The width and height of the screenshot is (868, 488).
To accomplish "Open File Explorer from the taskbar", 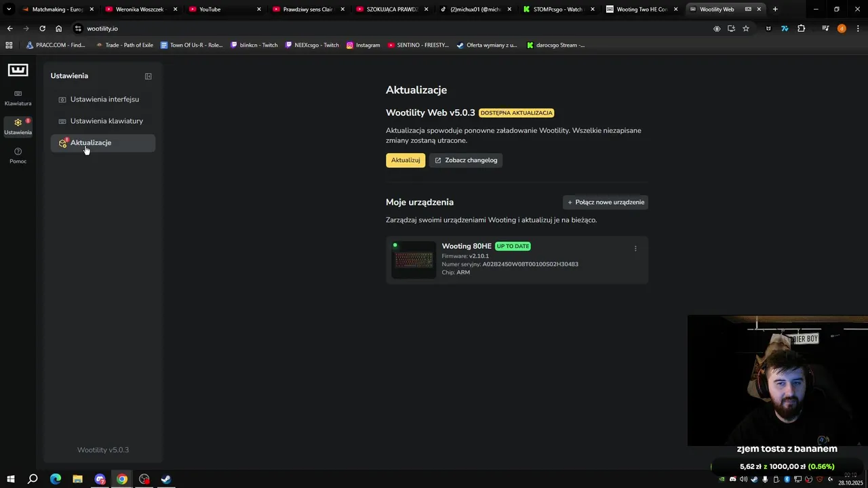I will pos(77,479).
